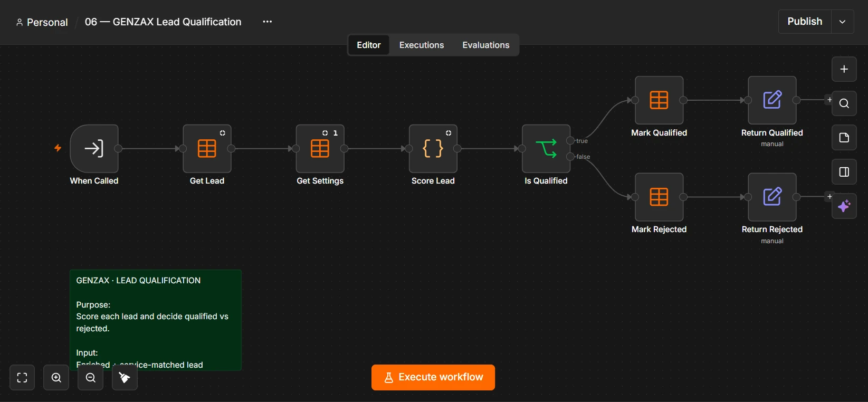Viewport: 868px width, 402px height.
Task: Click the false output connector of Is Qualified
Action: click(x=570, y=157)
